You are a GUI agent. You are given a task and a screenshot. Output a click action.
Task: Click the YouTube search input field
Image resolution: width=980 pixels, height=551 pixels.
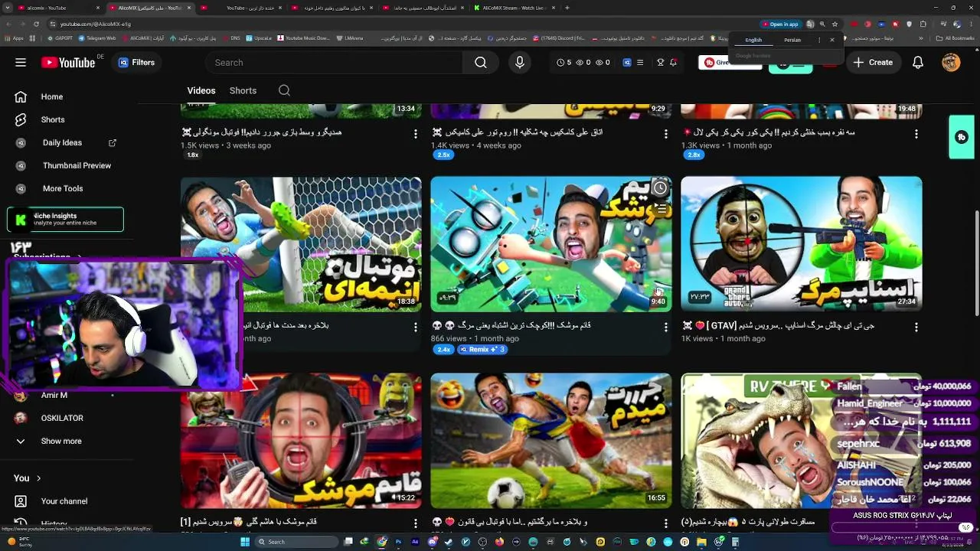(333, 63)
